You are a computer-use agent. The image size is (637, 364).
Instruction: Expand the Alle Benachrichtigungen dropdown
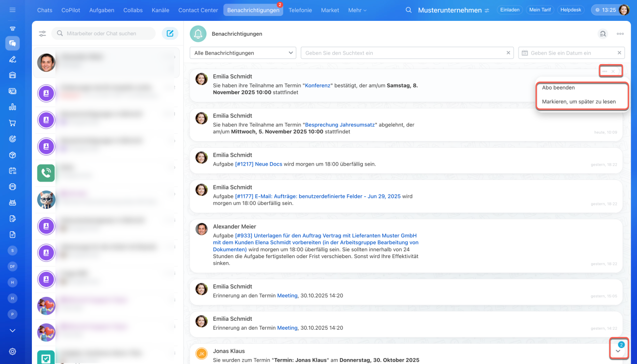[243, 53]
